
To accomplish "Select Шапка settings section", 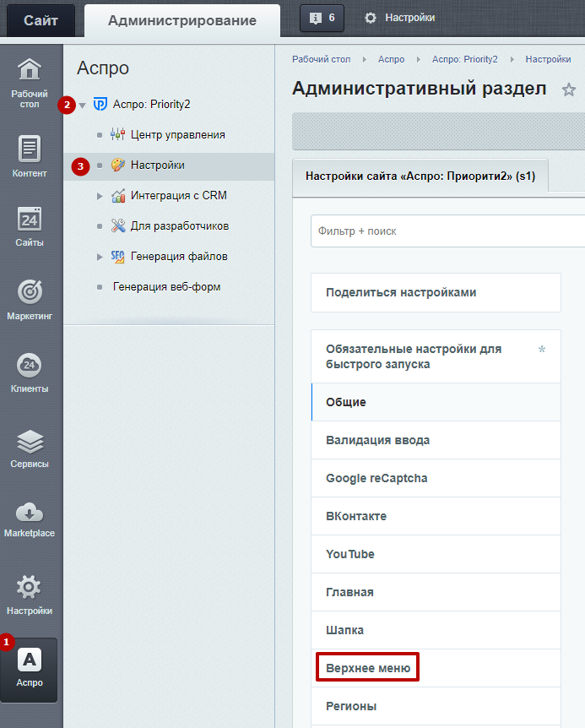I will click(436, 631).
